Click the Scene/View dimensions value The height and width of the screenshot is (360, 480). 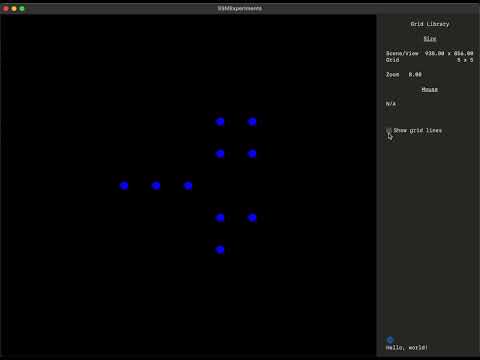(449, 53)
